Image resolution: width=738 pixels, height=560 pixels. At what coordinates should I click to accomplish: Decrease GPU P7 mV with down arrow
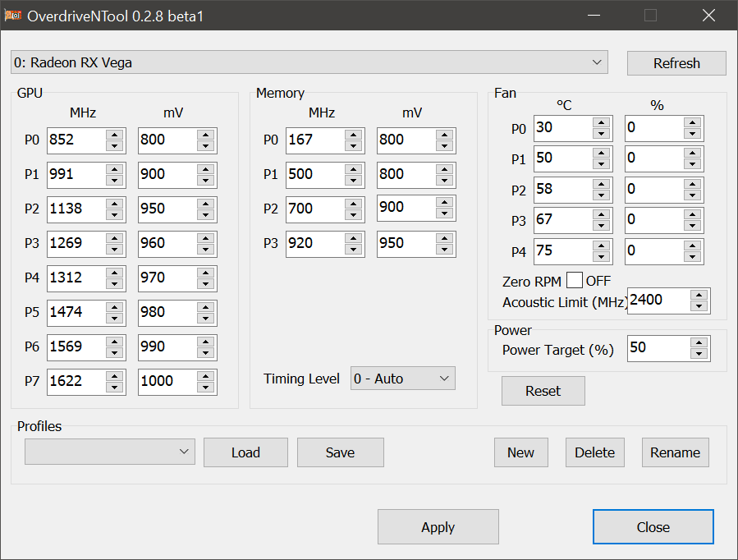(206, 388)
